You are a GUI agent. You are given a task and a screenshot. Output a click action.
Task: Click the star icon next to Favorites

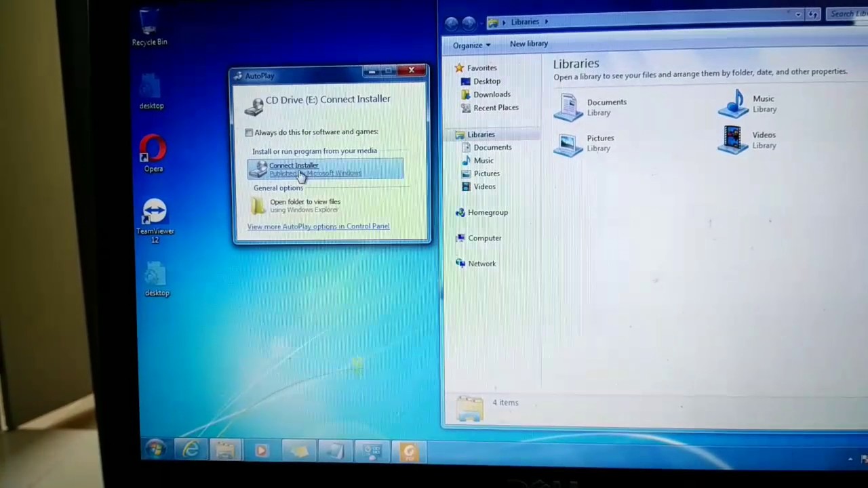[x=459, y=68]
